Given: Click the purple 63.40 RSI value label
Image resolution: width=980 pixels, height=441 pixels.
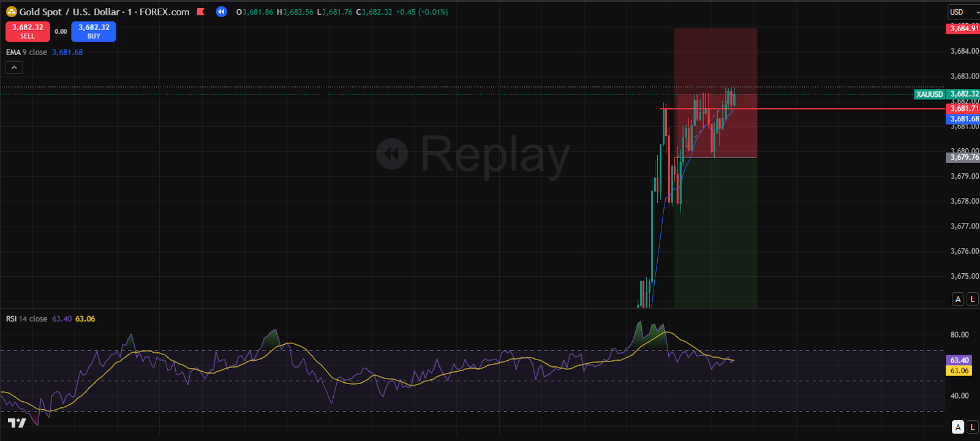Looking at the screenshot, I should pyautogui.click(x=959, y=360).
